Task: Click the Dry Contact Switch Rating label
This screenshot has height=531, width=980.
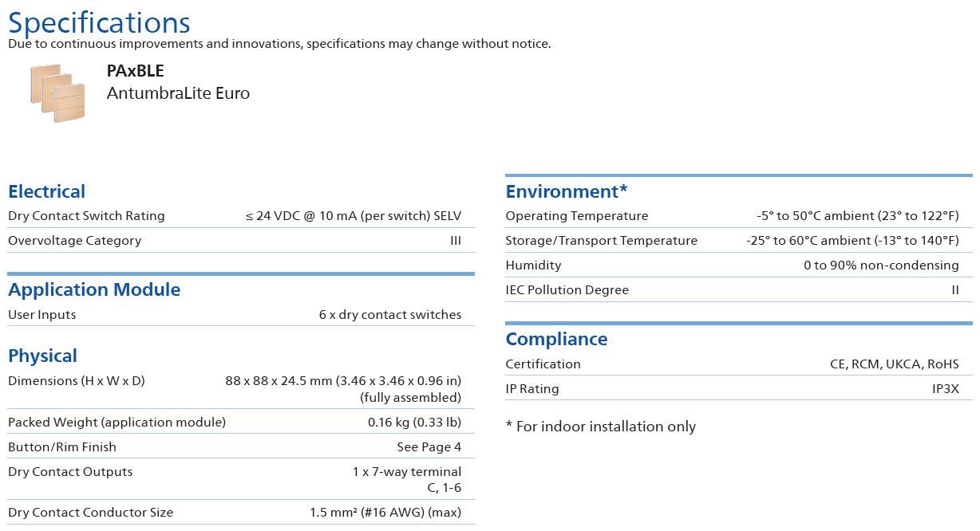Action: click(86, 216)
